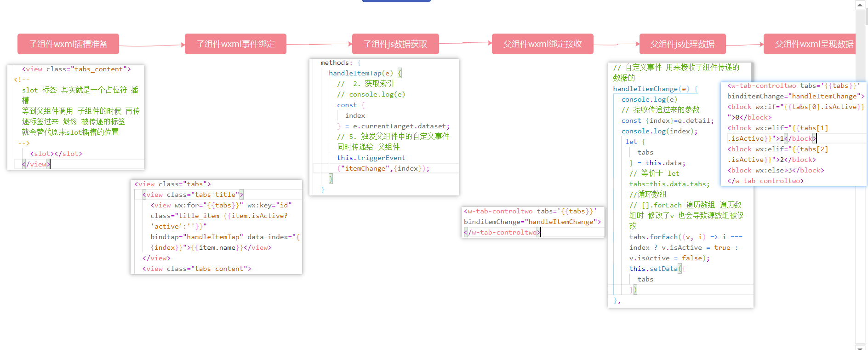Click the 'active':''}}" line
Image resolution: width=868 pixels, height=350 pixels.
coord(179,226)
